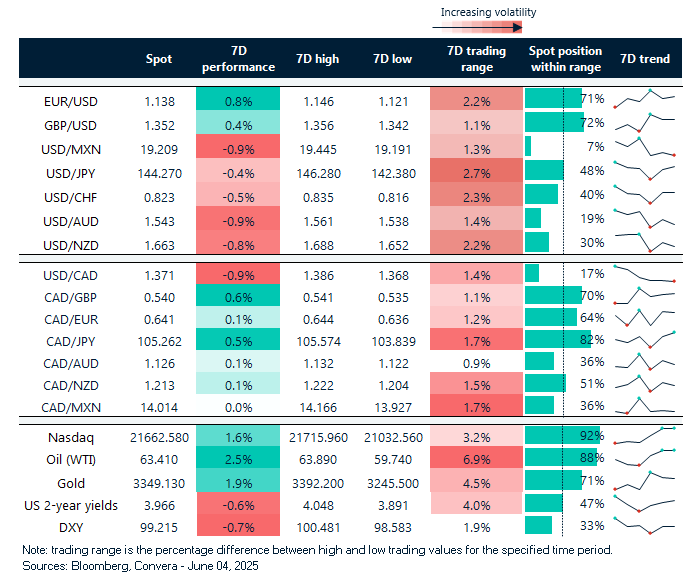Select the USD/JPY 7D trend sparkline
The height and width of the screenshot is (583, 694).
644,172
